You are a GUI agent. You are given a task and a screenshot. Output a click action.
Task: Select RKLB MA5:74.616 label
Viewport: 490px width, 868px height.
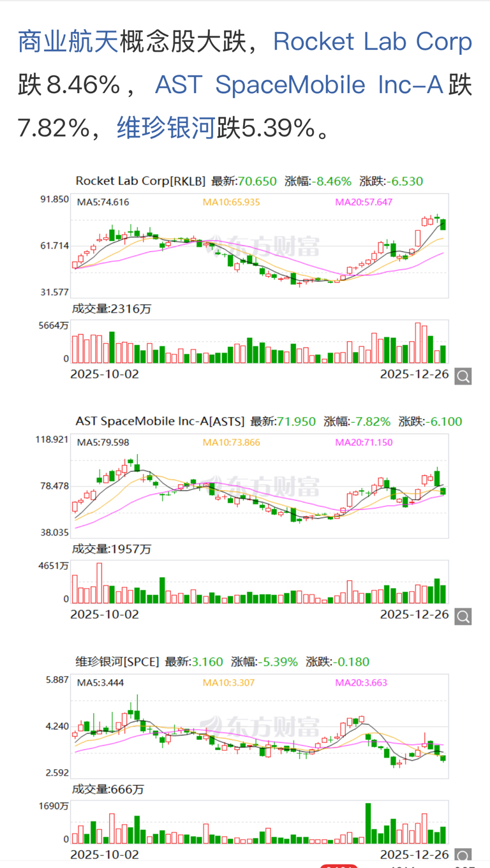(103, 202)
